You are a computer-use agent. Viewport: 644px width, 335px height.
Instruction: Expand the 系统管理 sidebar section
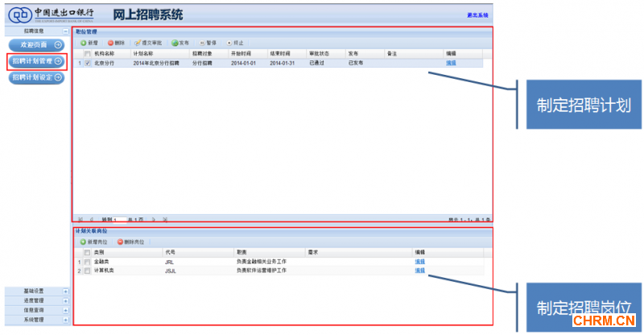pyautogui.click(x=65, y=320)
